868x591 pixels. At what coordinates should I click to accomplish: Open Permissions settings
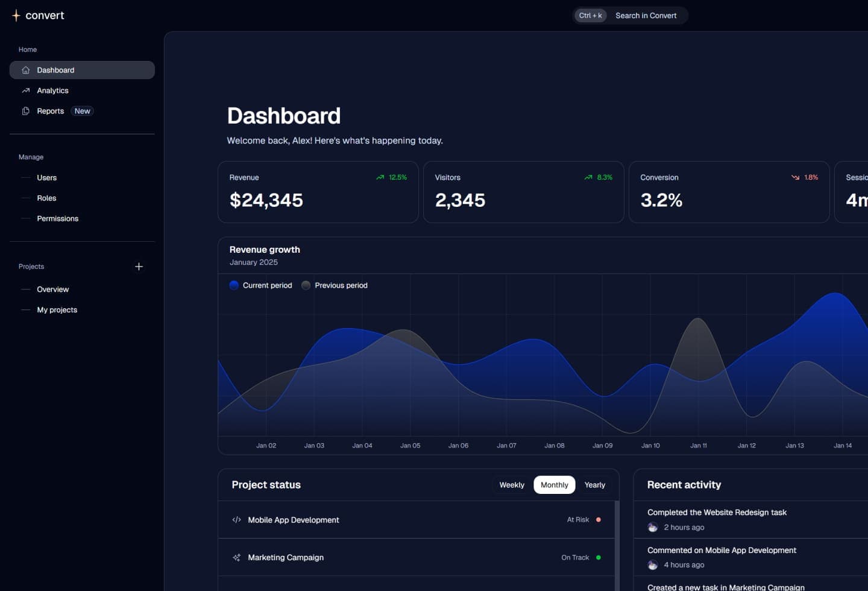82,219
